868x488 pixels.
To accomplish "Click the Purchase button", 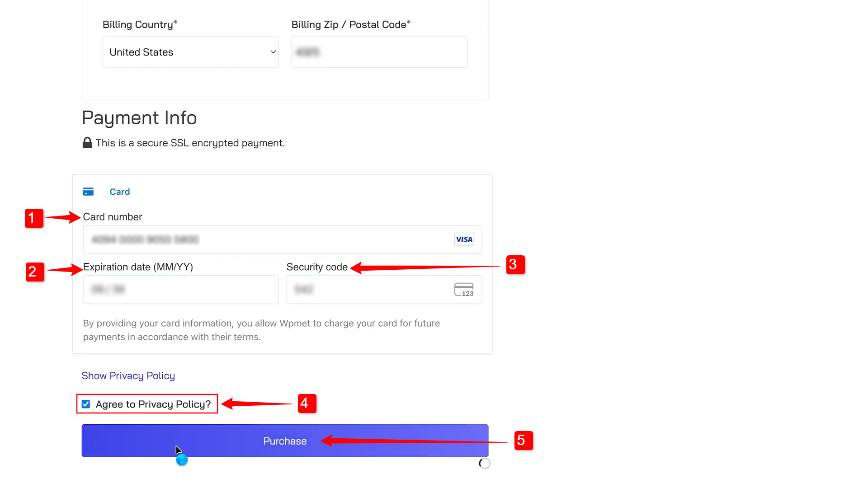I will [x=285, y=441].
